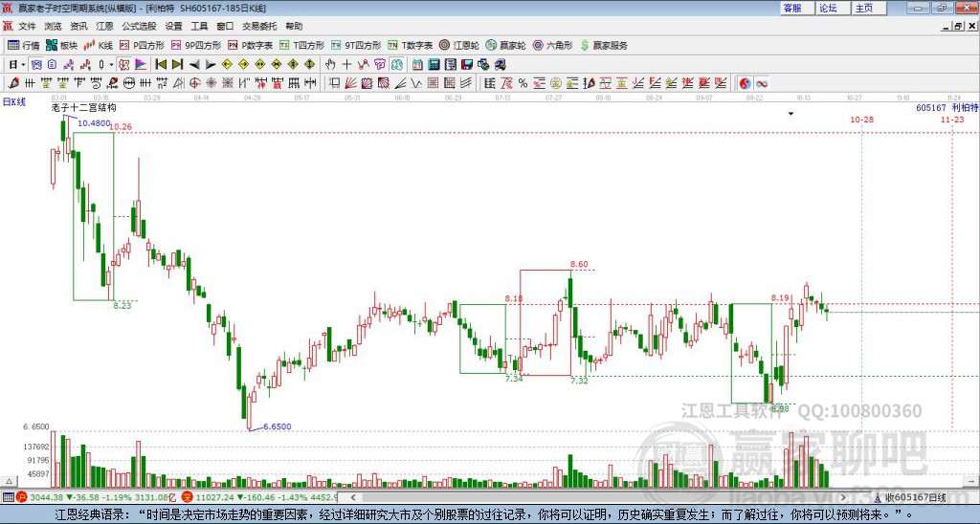Open the 板块 sectors view
This screenshot has width=980, height=524.
pos(61,45)
